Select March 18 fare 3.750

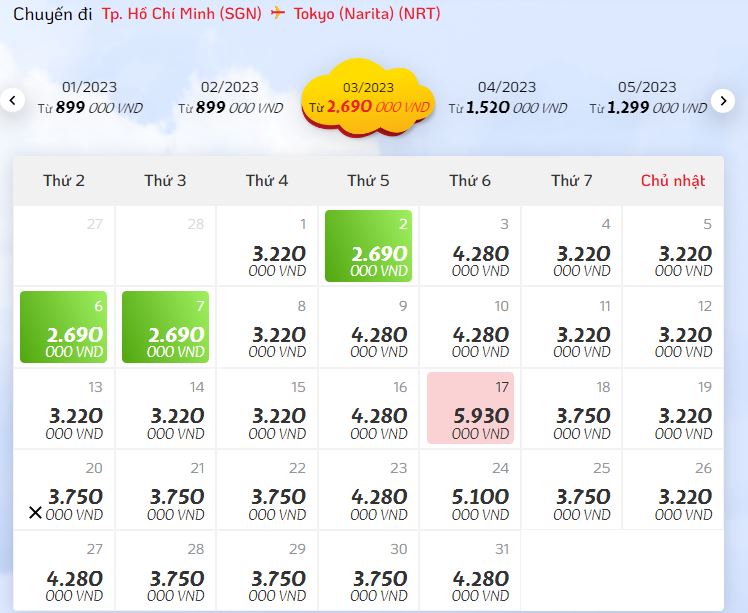pyautogui.click(x=571, y=409)
